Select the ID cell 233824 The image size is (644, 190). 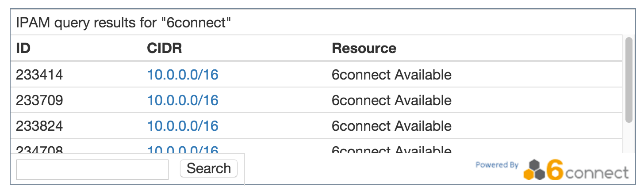[x=39, y=126]
